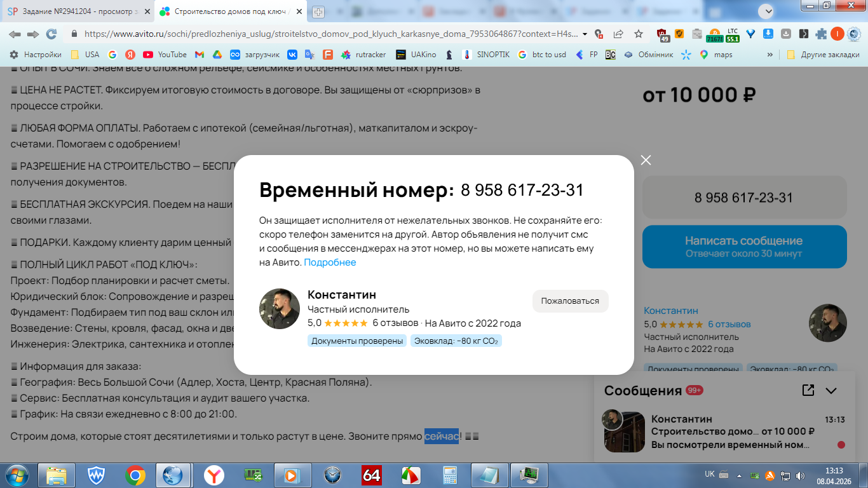This screenshot has height=488, width=868.
Task: Open the USA bookmarks folder
Action: click(85, 55)
